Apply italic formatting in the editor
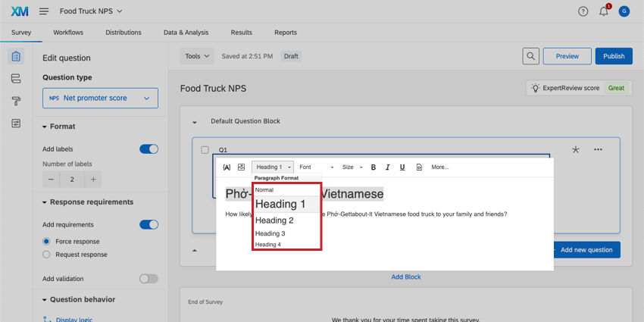Viewport: 644px width, 322px height. (387, 167)
